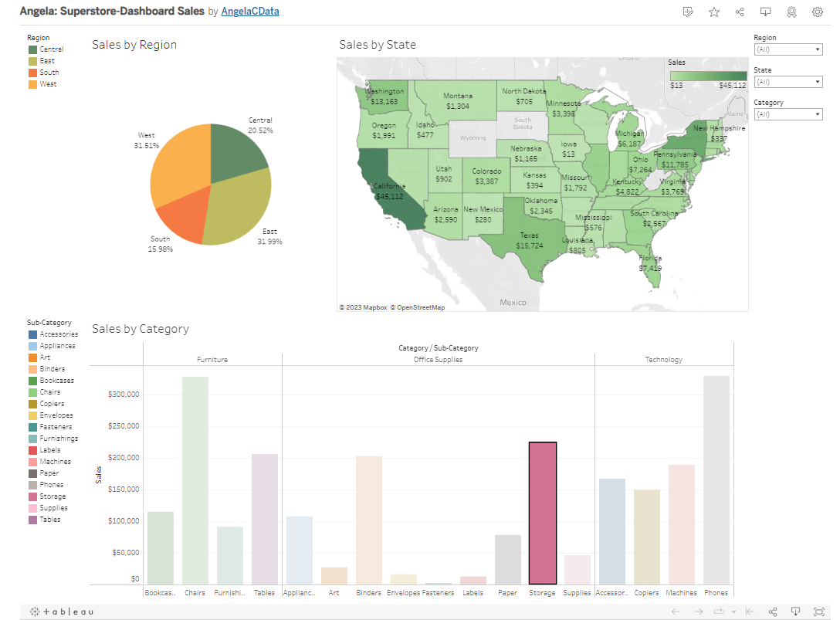Click the award ribbon badge icon
The width and height of the screenshot is (840, 620).
pos(791,12)
